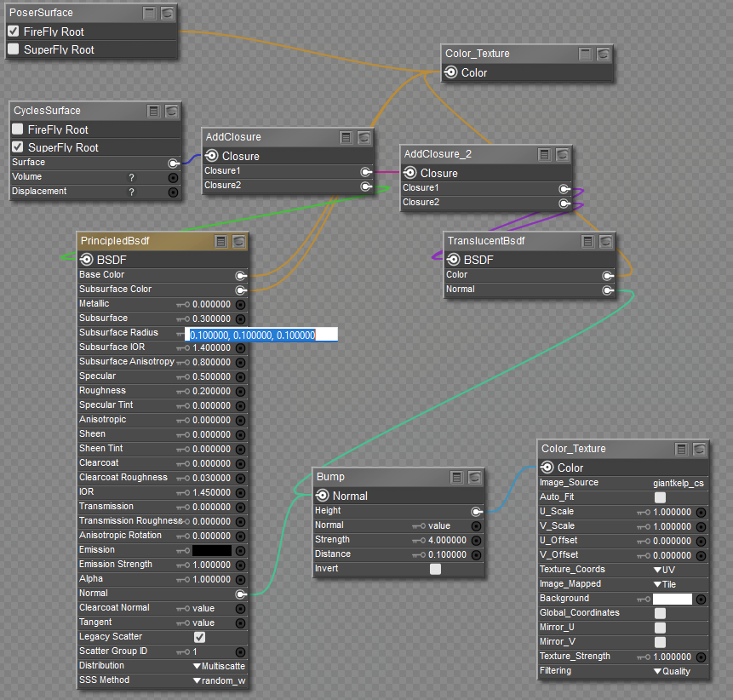Viewport: 733px width, 700px height.
Task: Toggle AddClosure node details icon
Action: (346, 137)
